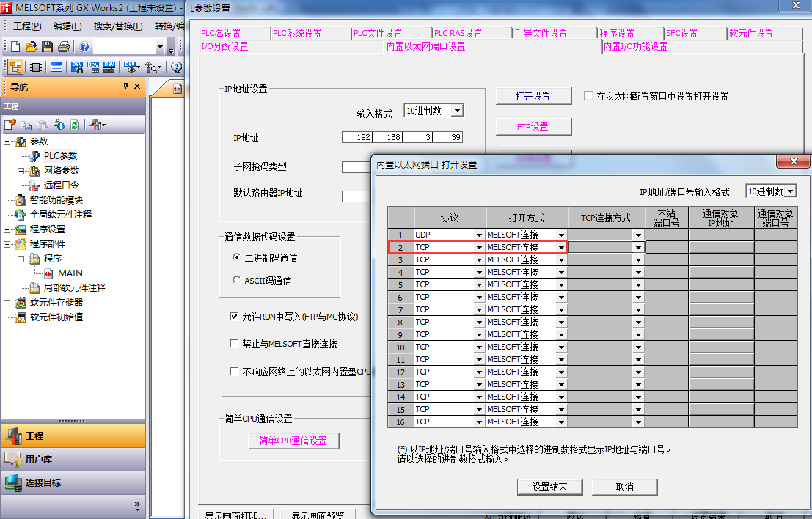Viewport: 812px width, 519px height.
Task: Click the 打开设置 button
Action: tap(533, 96)
